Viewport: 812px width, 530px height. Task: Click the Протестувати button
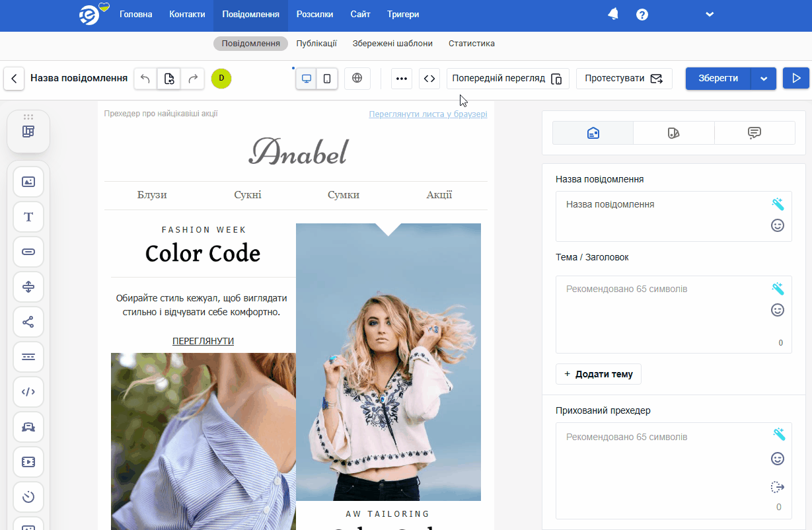click(624, 79)
